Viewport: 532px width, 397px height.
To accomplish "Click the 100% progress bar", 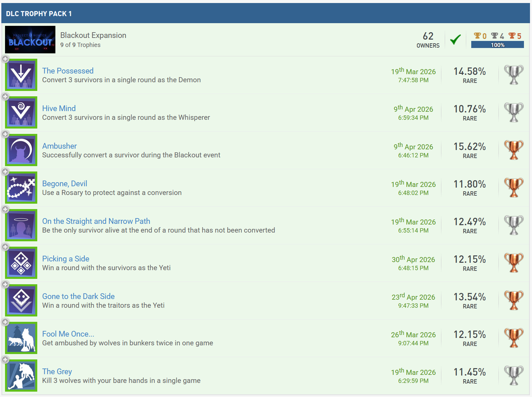I will point(497,45).
